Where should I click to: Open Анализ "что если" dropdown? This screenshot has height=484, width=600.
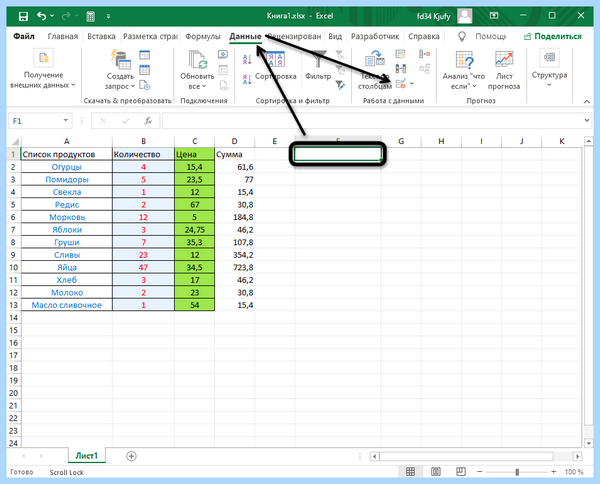(464, 70)
